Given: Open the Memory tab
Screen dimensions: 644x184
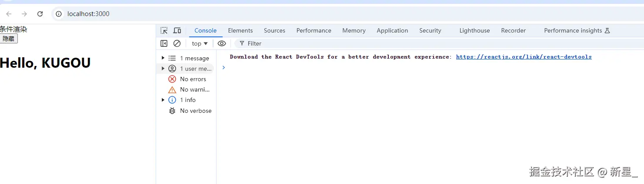Looking at the screenshot, I should coord(354,30).
